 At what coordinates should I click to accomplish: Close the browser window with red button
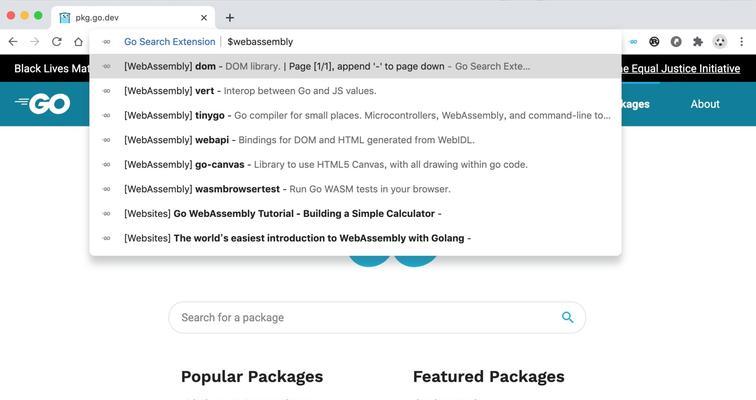pyautogui.click(x=11, y=16)
